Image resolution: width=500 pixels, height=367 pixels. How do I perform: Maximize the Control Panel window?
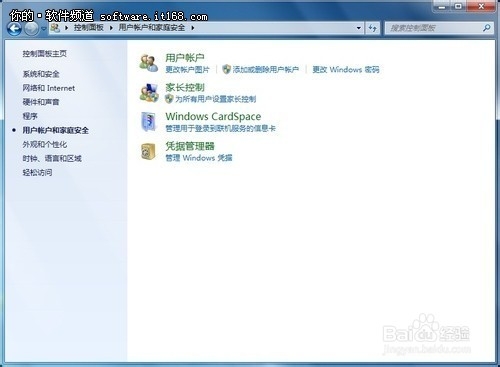(459, 6)
